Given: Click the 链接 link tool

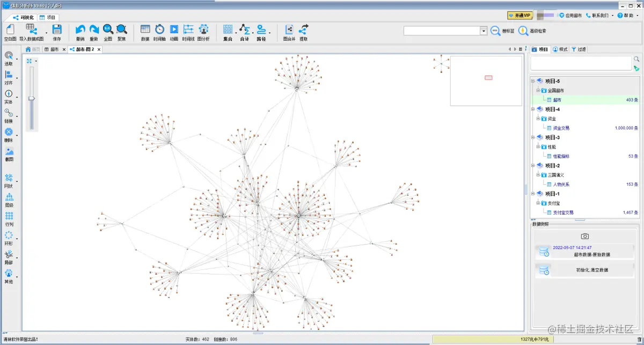Looking at the screenshot, I should click(x=9, y=116).
